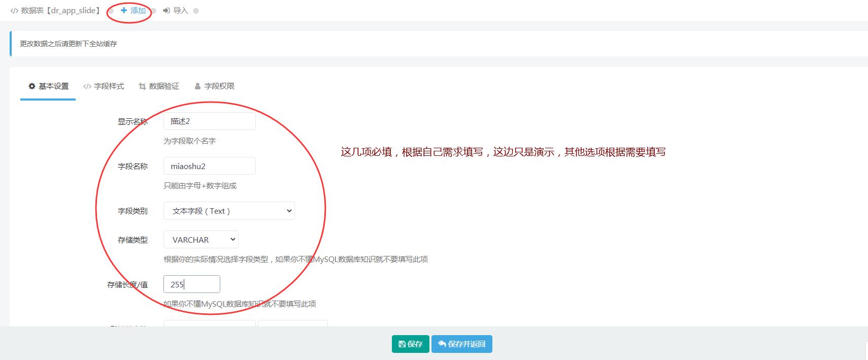Focus the 存储长度/值 input field
This screenshot has width=868, height=360.
click(x=192, y=284)
